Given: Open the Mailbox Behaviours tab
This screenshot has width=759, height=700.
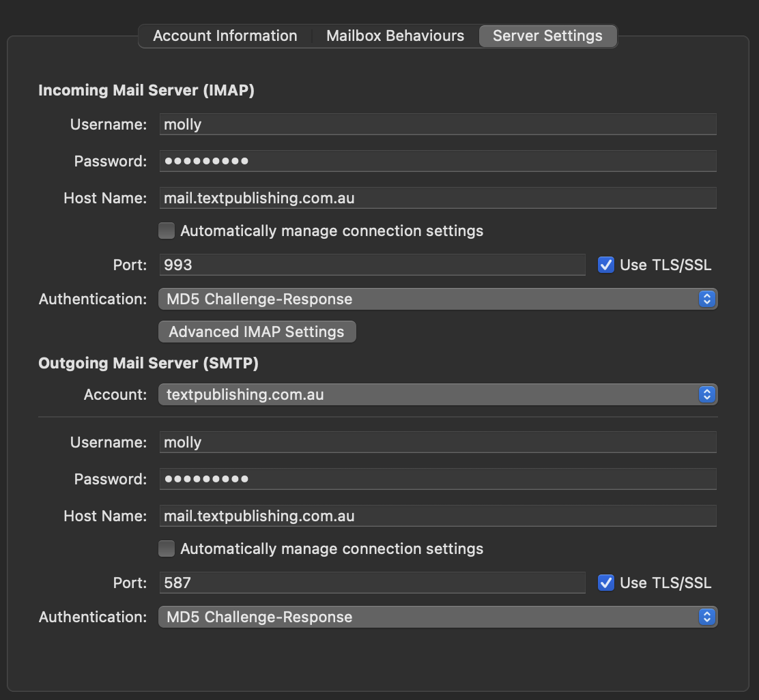Looking at the screenshot, I should pos(395,36).
